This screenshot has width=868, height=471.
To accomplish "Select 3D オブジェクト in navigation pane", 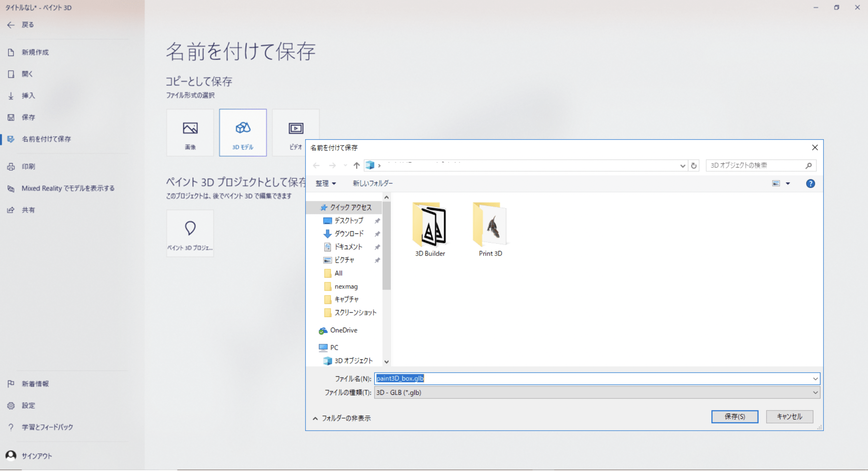I will point(354,361).
